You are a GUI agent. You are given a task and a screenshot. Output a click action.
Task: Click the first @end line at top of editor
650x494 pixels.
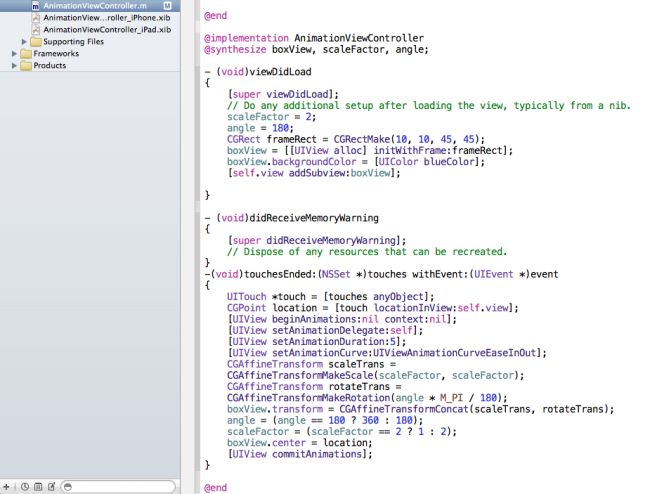tap(216, 16)
